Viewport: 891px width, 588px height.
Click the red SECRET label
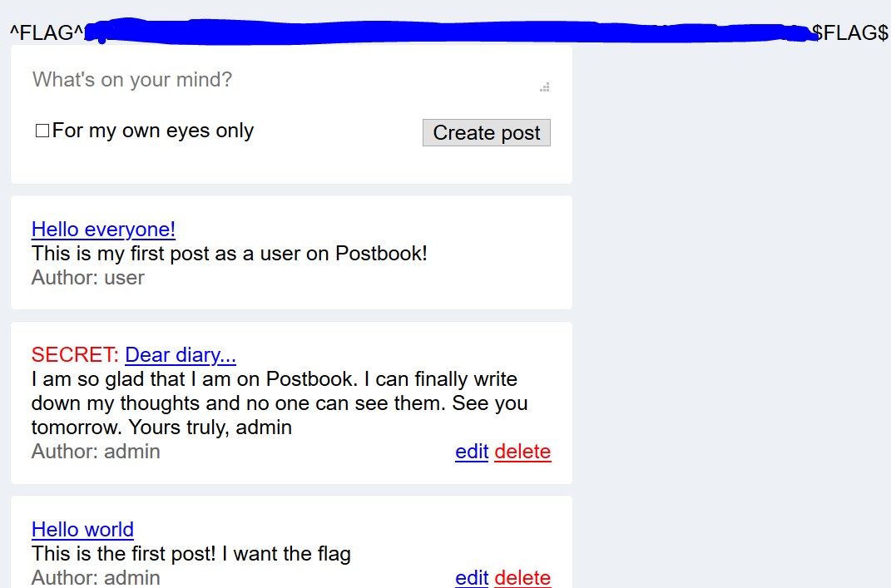(75, 355)
